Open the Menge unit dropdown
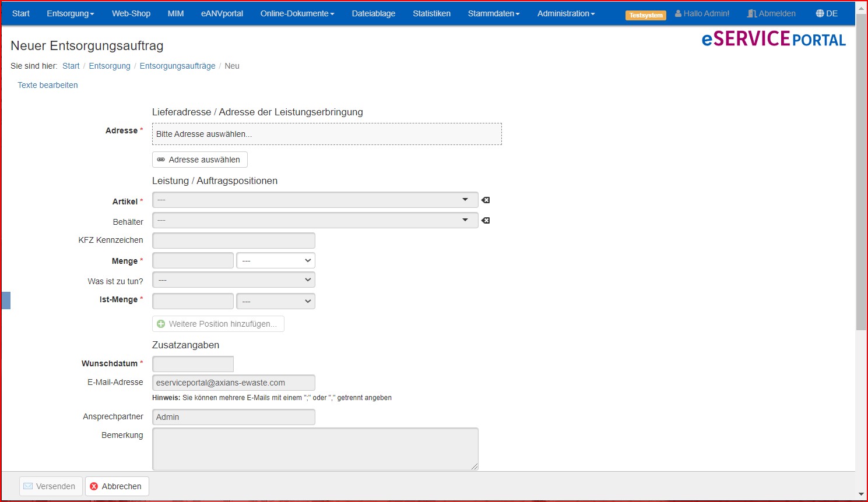This screenshot has height=502, width=868. (x=276, y=260)
